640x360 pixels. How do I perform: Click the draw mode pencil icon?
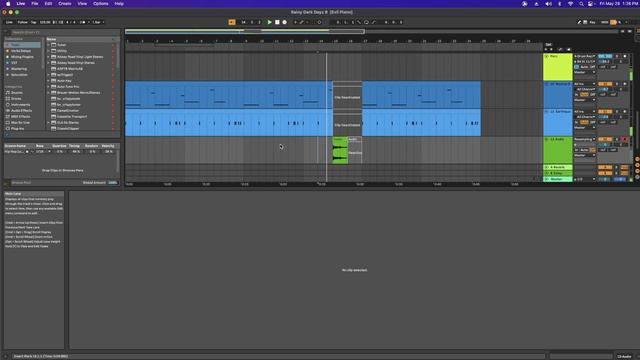[x=579, y=22]
